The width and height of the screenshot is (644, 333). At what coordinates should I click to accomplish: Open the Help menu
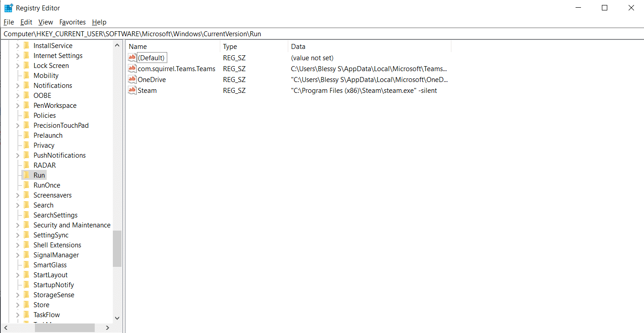(99, 22)
